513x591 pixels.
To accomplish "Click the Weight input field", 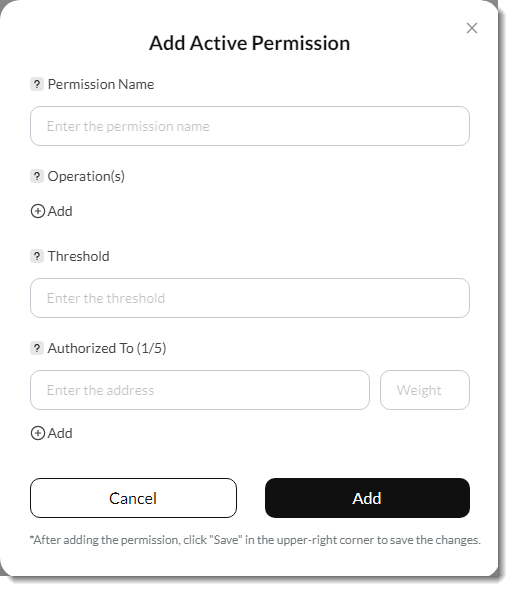I will tap(425, 390).
